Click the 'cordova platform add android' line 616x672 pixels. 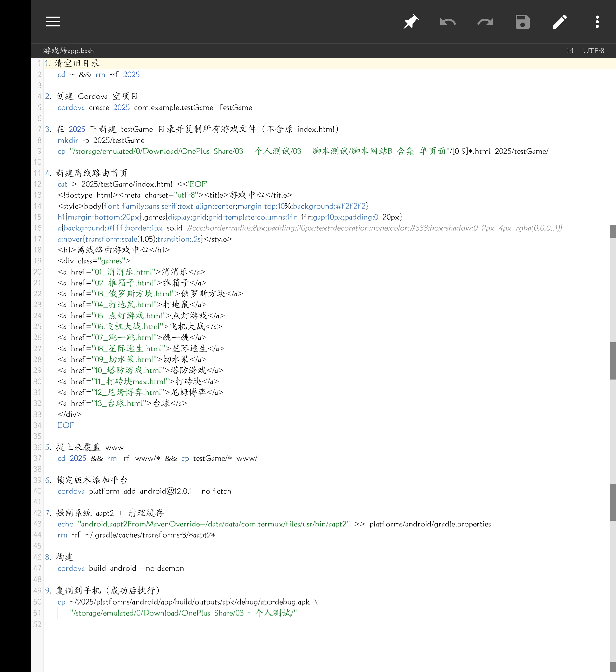click(x=144, y=491)
